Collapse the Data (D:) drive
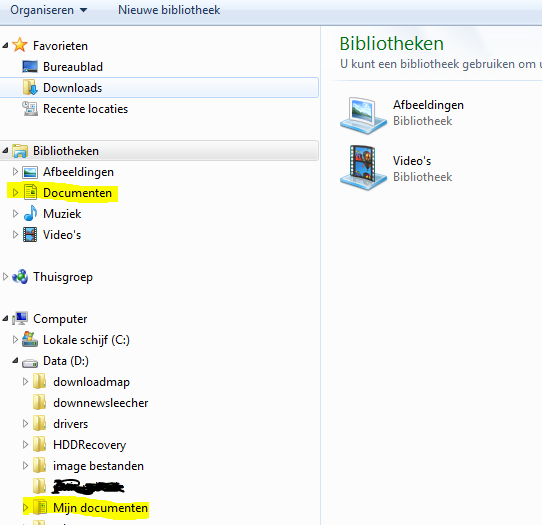 15,360
